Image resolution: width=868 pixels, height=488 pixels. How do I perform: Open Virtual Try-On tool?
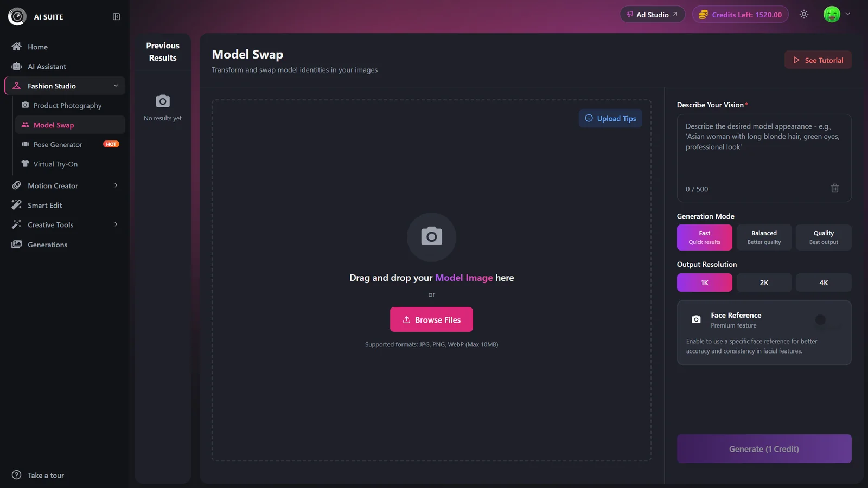(x=70, y=164)
